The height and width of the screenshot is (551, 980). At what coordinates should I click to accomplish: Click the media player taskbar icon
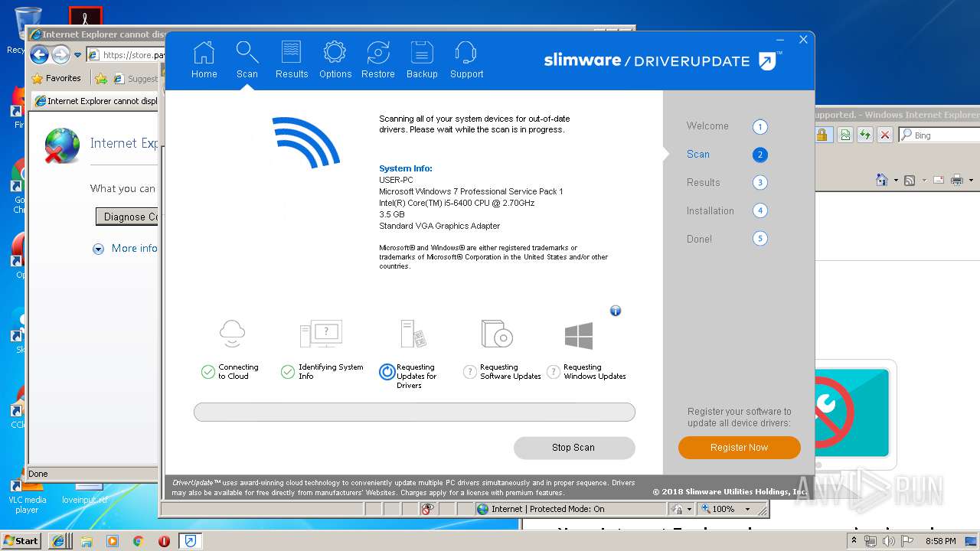coord(113,541)
